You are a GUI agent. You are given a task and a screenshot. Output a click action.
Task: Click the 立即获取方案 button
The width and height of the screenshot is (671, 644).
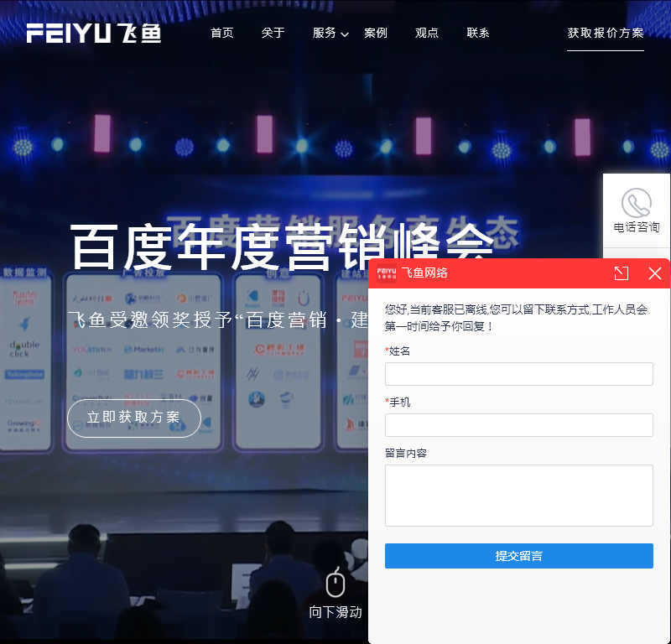(x=134, y=418)
